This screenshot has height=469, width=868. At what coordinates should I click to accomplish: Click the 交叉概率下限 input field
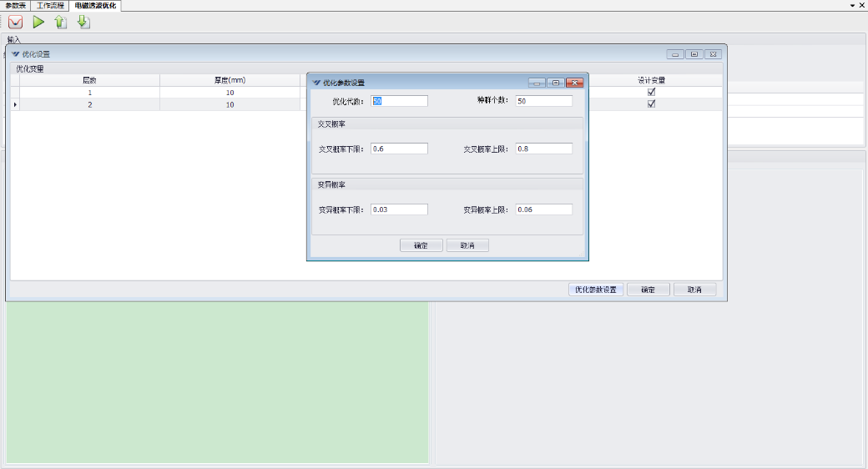pos(399,149)
